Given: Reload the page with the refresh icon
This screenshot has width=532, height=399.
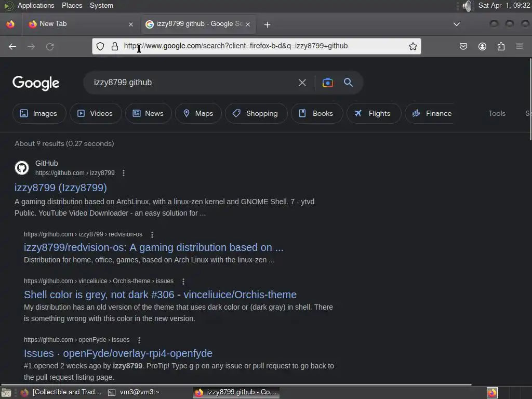Looking at the screenshot, I should click(50, 46).
